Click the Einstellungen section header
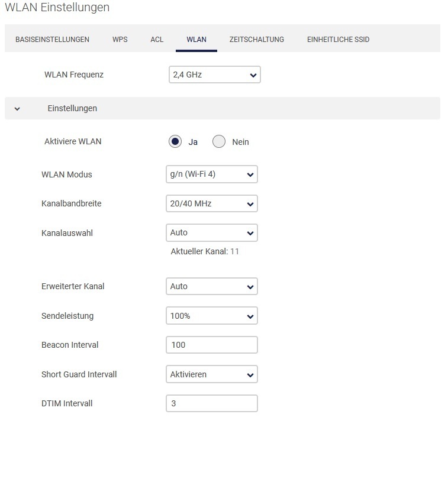Image resolution: width=448 pixels, height=482 pixels. [x=223, y=108]
